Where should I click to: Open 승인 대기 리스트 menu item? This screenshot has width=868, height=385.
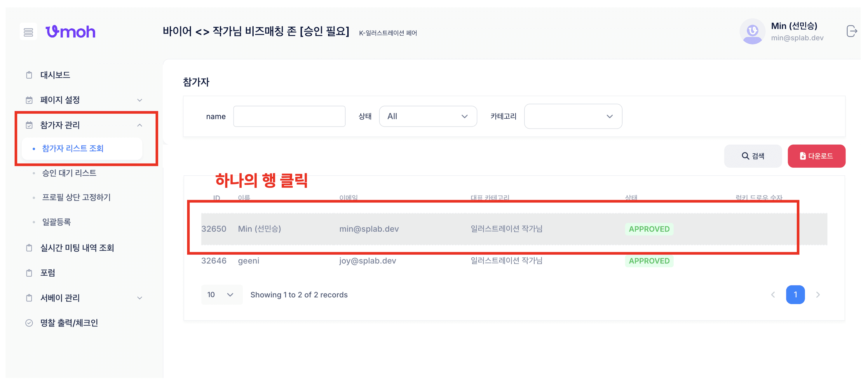(x=69, y=173)
